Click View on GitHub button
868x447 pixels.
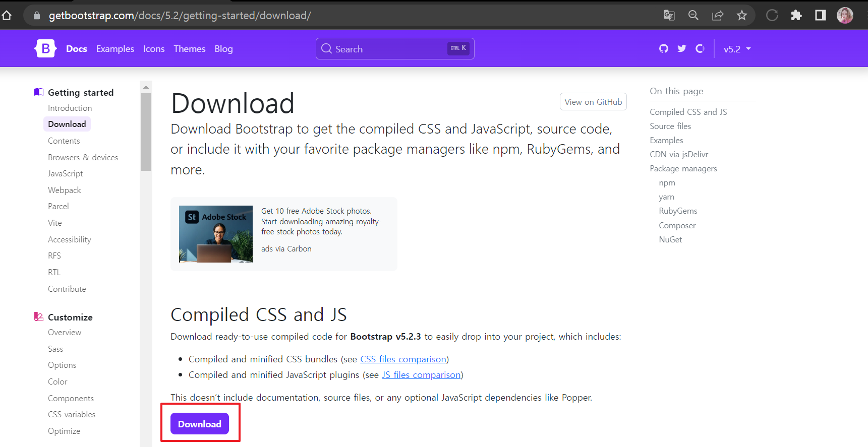point(593,102)
